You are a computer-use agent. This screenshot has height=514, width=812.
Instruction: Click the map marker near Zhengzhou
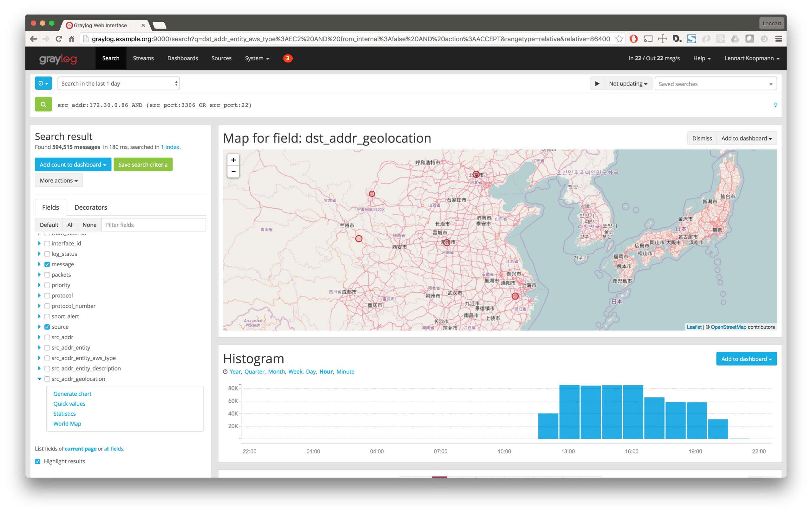pyautogui.click(x=446, y=242)
